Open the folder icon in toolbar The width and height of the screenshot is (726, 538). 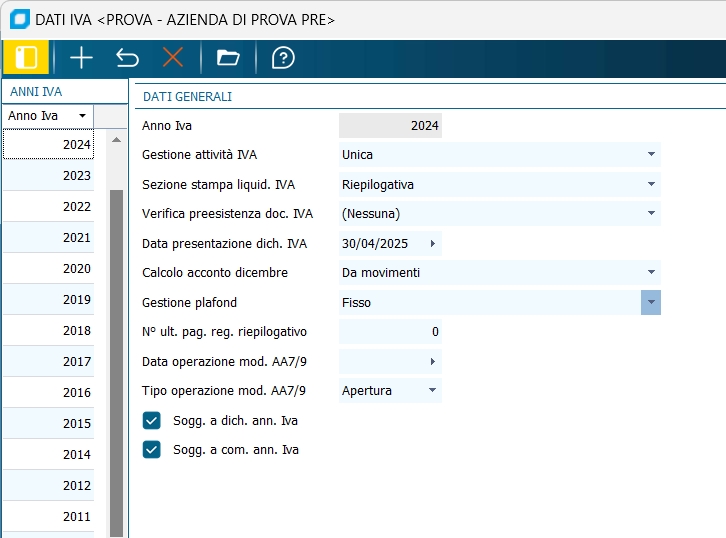tap(228, 58)
